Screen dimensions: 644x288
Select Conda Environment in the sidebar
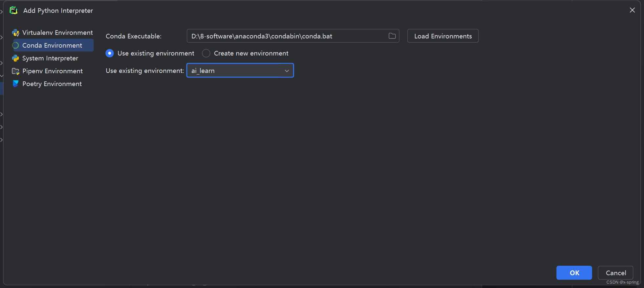[53, 45]
